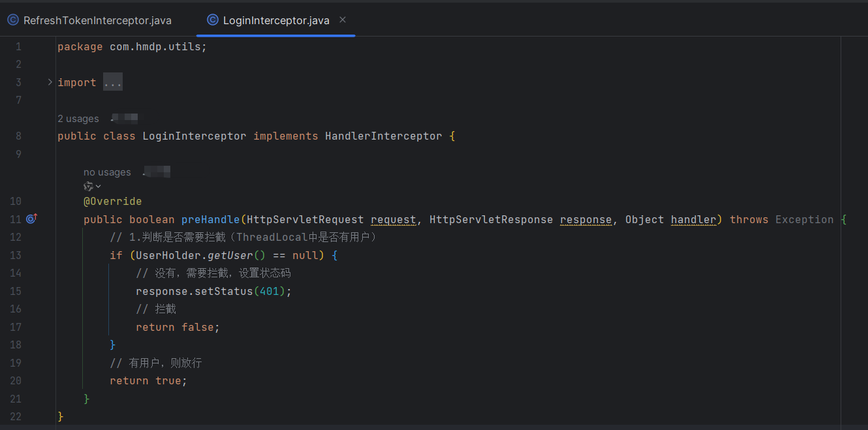
Task: Click the LoginInterceptor class name on line 8
Action: pyautogui.click(x=194, y=136)
